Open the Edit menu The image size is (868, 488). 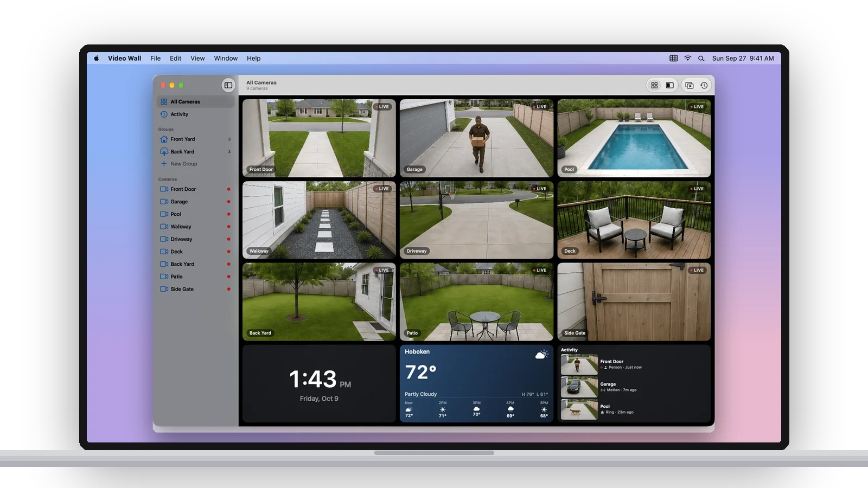pos(175,58)
